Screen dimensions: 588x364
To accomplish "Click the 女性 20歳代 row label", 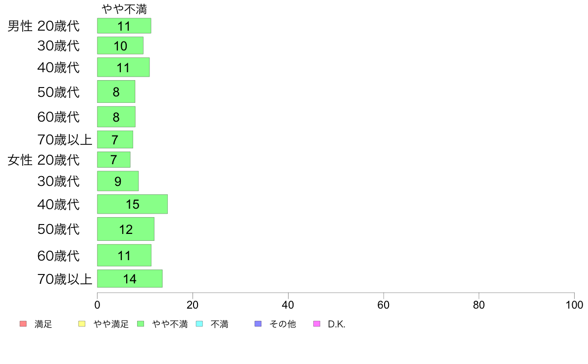I will coord(44,160).
